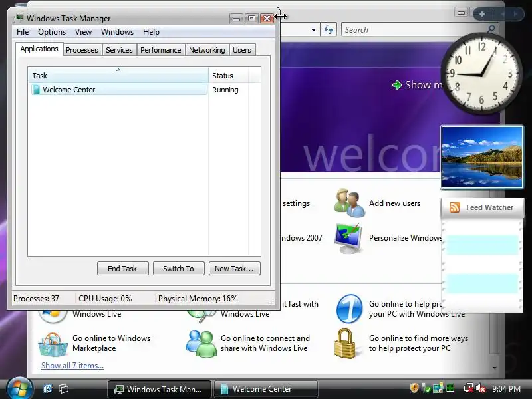This screenshot has height=399, width=532.
Task: Click the Personalize Windows monitor icon
Action: coord(348,238)
